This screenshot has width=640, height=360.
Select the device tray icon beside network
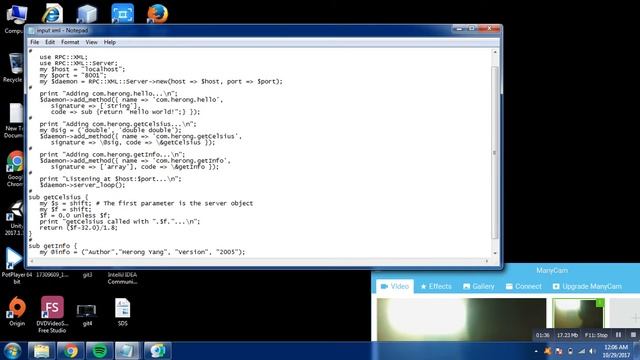coord(570,351)
